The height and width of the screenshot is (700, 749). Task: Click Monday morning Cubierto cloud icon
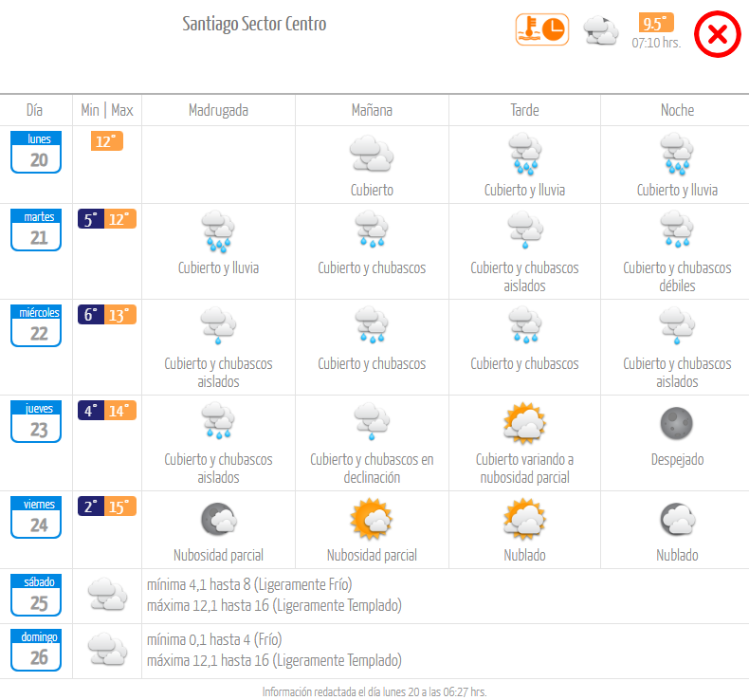[372, 153]
